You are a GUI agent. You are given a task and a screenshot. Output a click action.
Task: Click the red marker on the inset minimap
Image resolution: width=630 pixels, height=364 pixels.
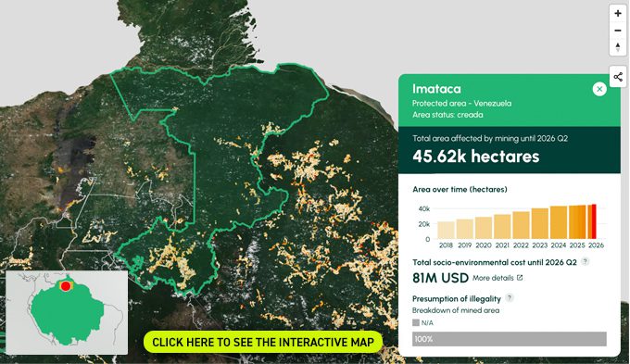pos(66,286)
